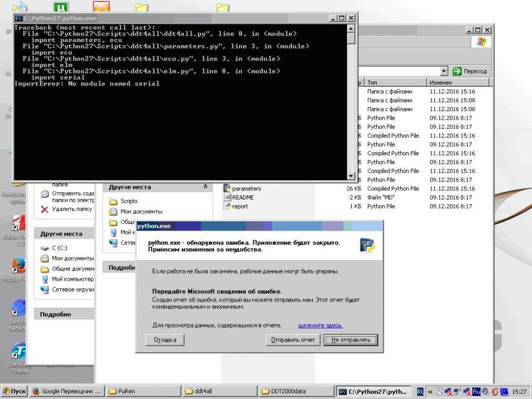Open the Scripts folder in Другие места

click(x=123, y=201)
